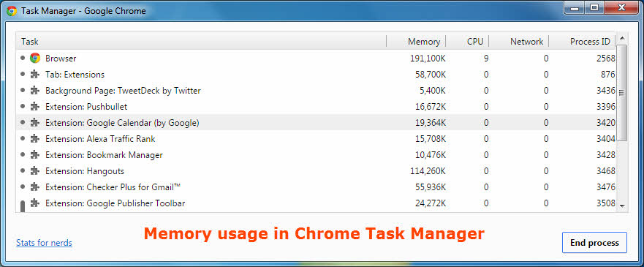The height and width of the screenshot is (267, 644).
Task: Open the Stats for nerds link
Action: 44,243
